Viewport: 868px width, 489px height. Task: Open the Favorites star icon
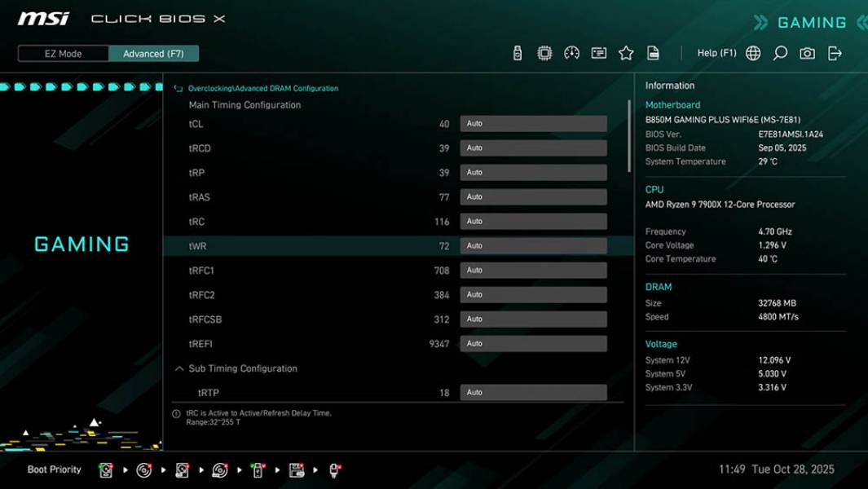pos(626,52)
